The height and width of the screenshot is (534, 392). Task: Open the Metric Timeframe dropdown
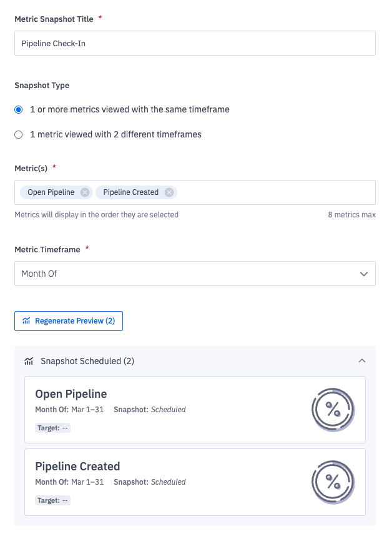(195, 274)
